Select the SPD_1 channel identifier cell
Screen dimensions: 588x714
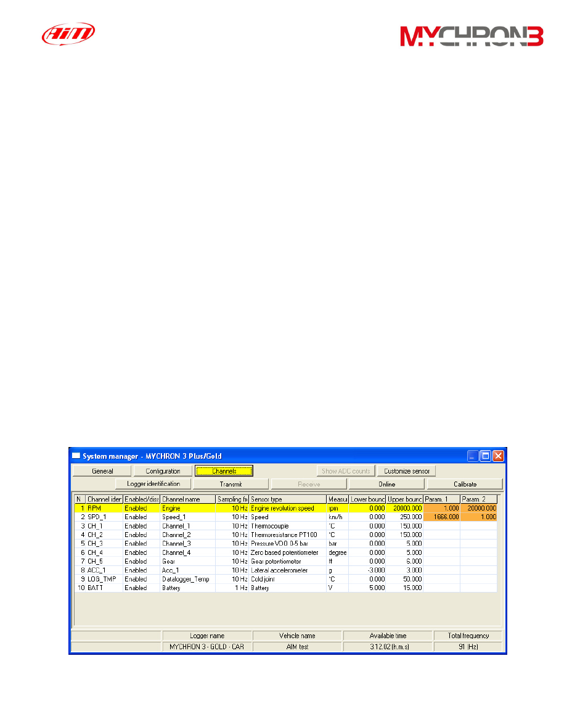pos(104,517)
